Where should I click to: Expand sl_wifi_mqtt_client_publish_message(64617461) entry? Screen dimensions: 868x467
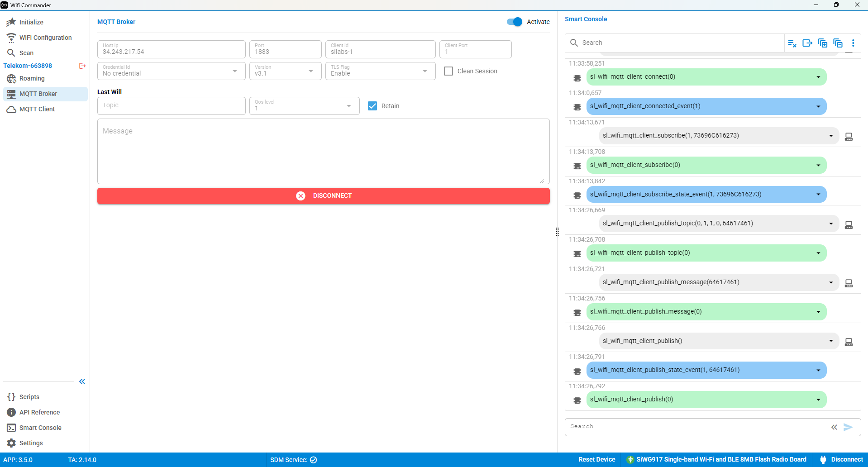click(831, 282)
